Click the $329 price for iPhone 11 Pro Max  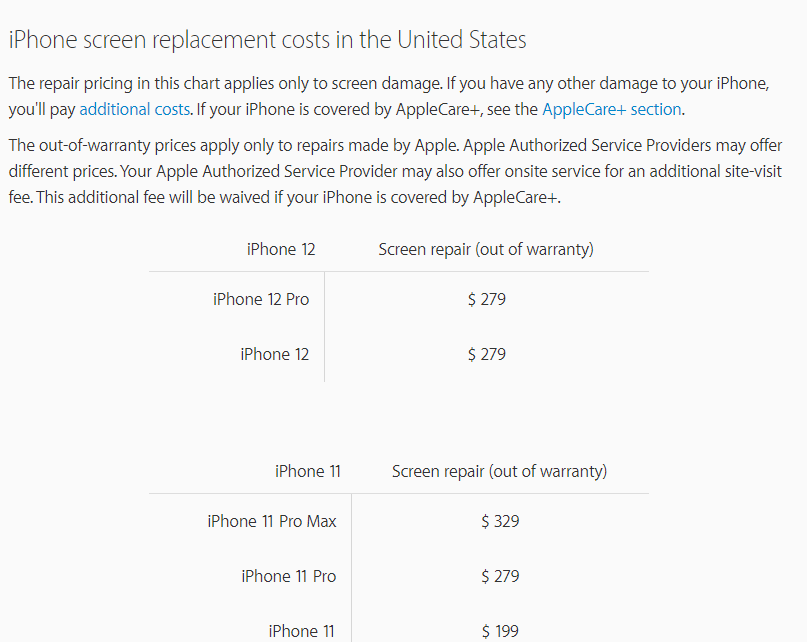[x=500, y=521]
